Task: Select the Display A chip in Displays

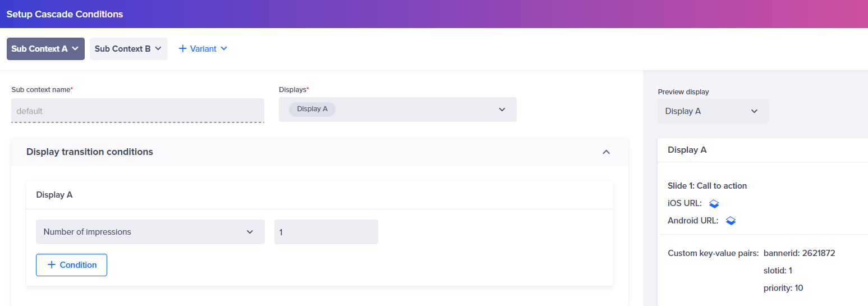Action: tap(312, 109)
